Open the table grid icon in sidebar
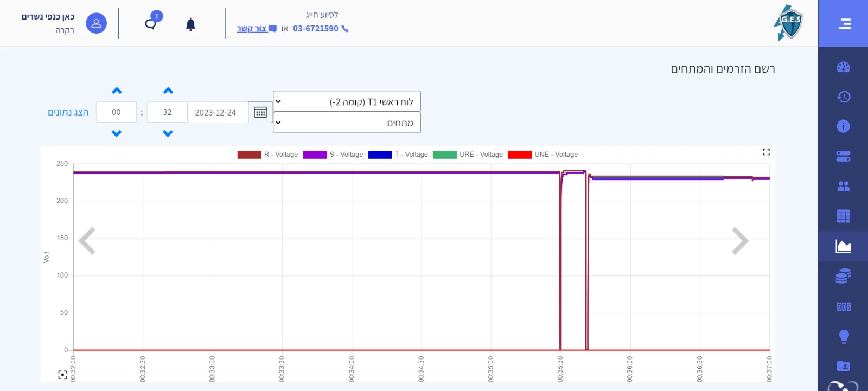The width and height of the screenshot is (868, 391). coord(843,216)
